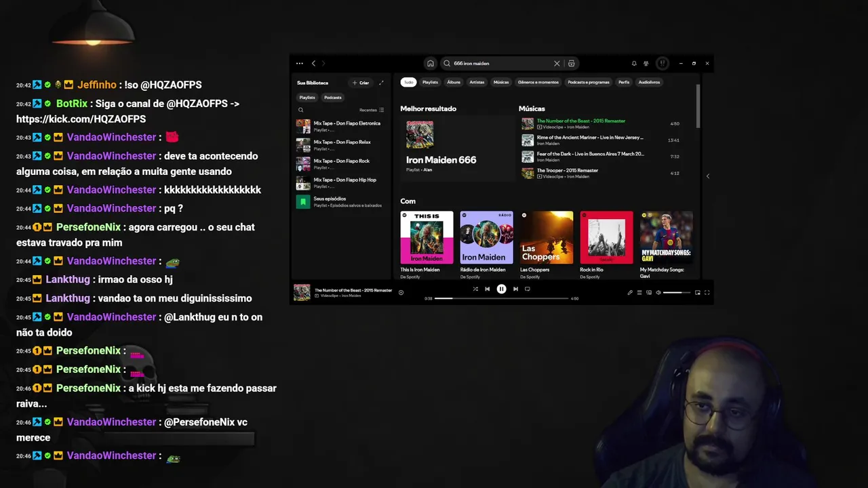Open the Criar create menu
Image resolution: width=868 pixels, height=488 pixels.
[x=361, y=83]
